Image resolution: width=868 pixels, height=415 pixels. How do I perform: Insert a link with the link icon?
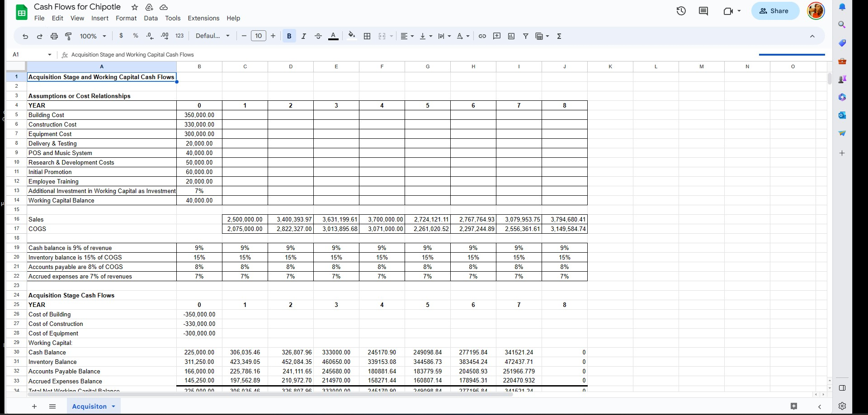coord(482,36)
